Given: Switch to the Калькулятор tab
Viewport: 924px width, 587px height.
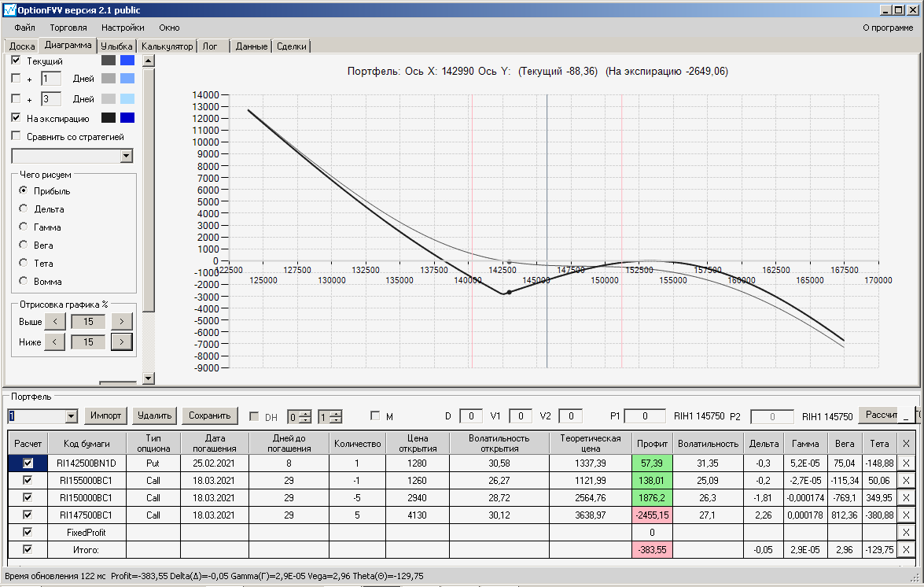Looking at the screenshot, I should [x=167, y=46].
